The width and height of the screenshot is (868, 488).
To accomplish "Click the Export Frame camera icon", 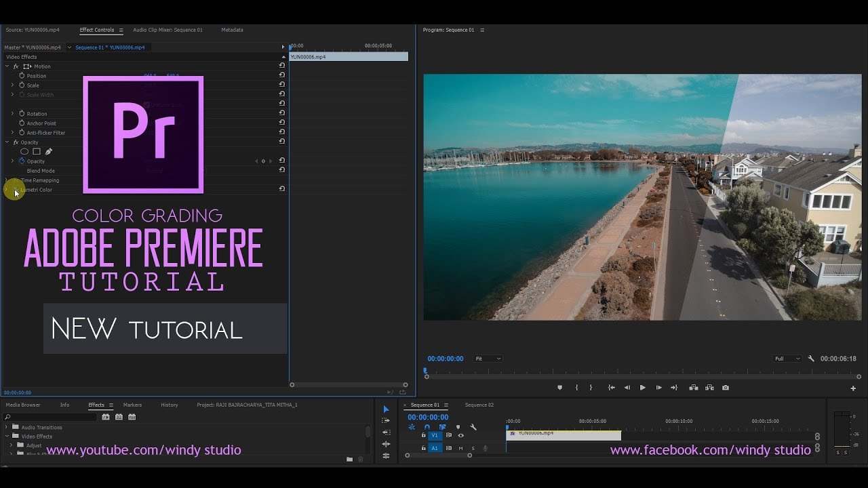I will (x=726, y=388).
